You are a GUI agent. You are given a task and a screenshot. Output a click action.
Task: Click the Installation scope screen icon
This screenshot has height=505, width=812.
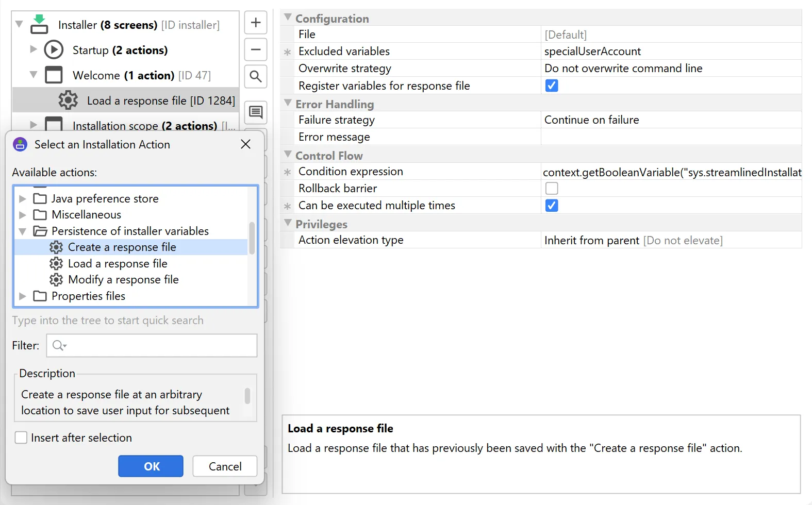coord(54,124)
